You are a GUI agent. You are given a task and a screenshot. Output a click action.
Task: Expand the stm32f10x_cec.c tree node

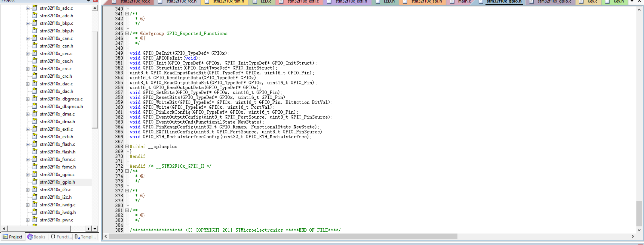(x=28, y=54)
